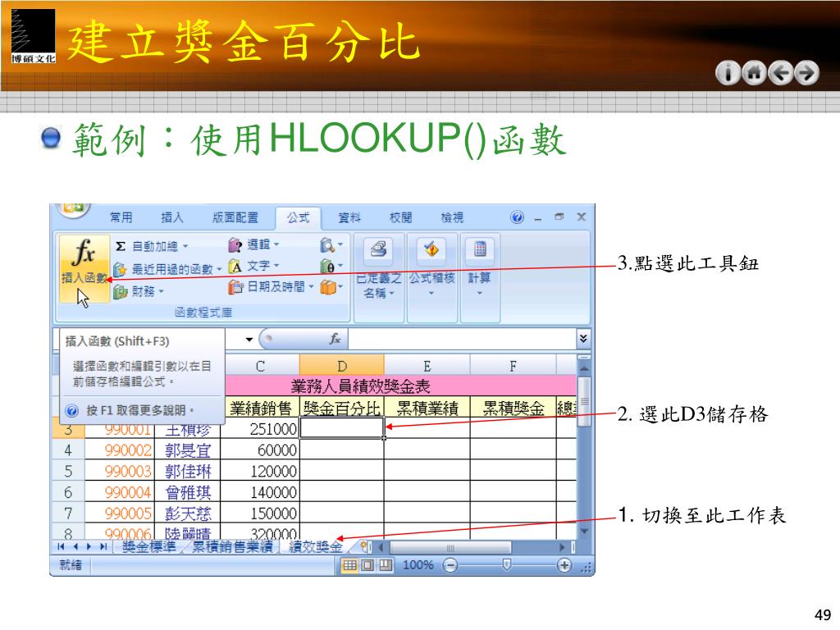The width and height of the screenshot is (840, 630).
Task: Click the slide home navigation icon
Action: [755, 73]
